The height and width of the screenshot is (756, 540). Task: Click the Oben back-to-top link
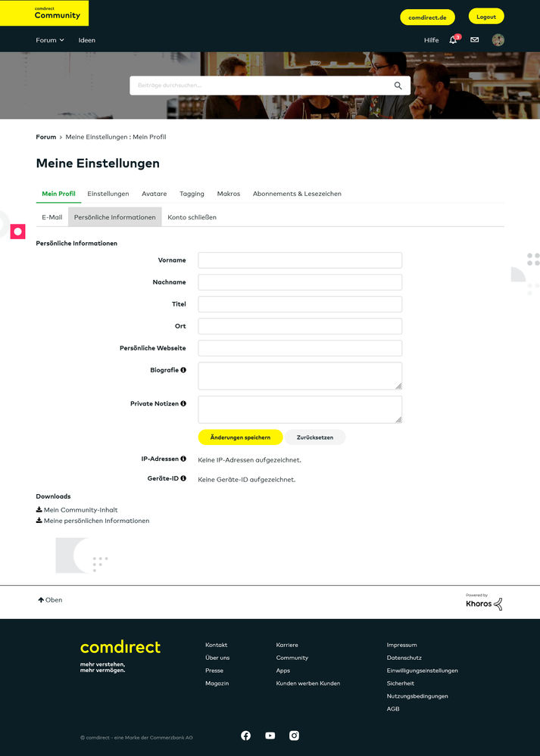tap(50, 600)
